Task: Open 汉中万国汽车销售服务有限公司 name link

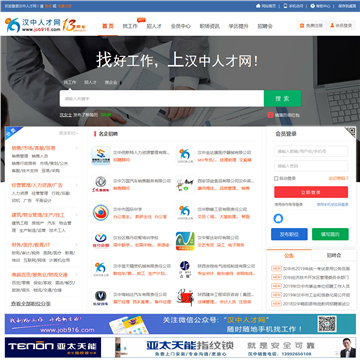Action: tap(142, 181)
